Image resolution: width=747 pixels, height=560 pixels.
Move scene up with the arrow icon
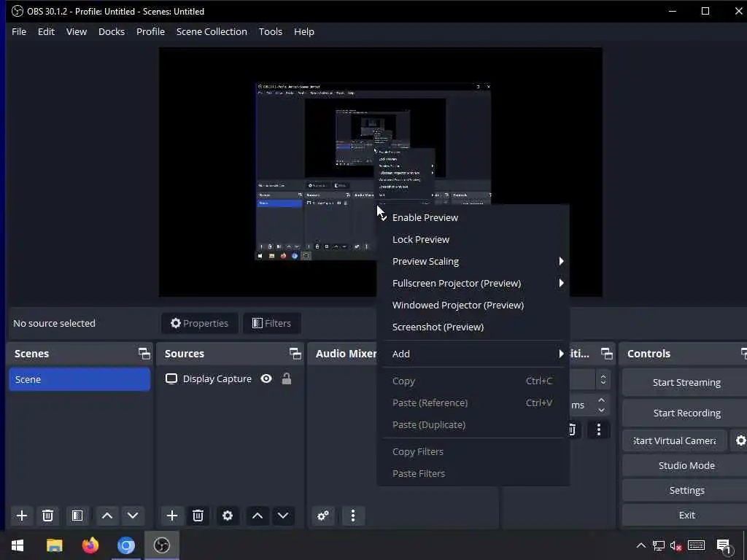107,516
